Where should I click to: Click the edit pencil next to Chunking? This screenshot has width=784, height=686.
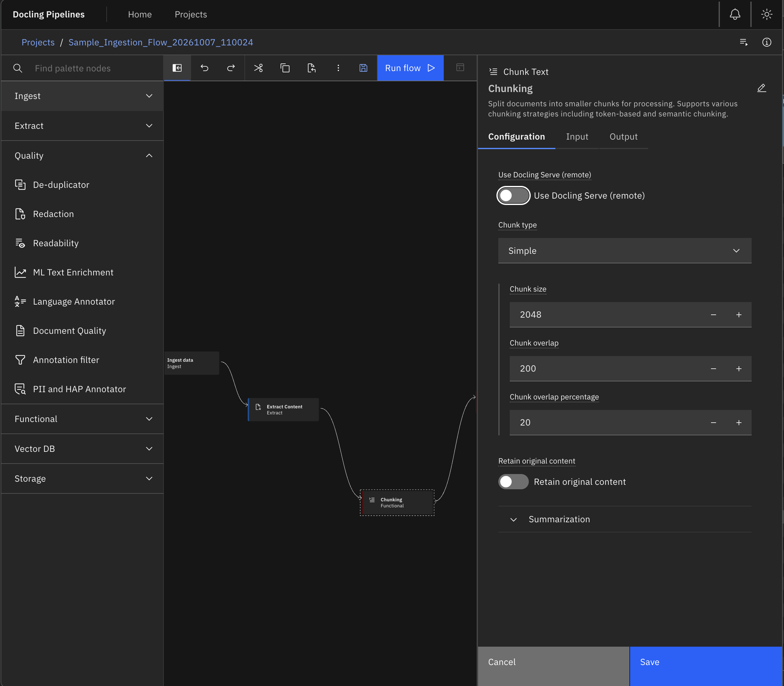(x=761, y=88)
